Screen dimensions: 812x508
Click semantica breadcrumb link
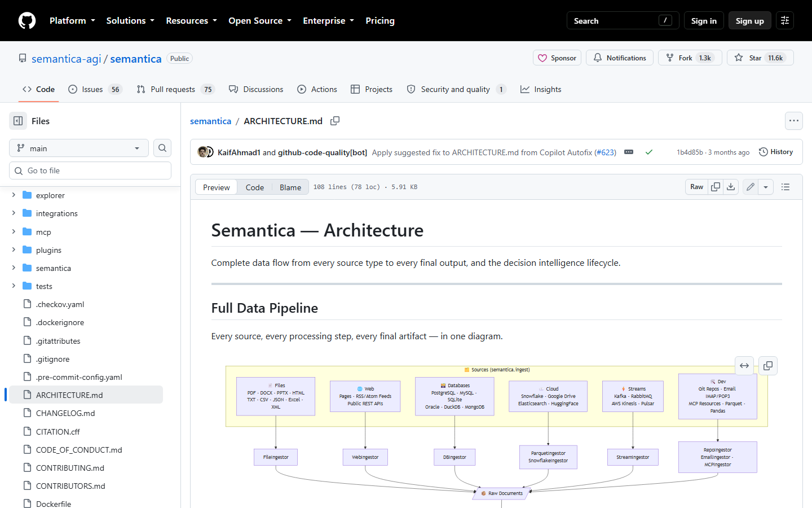pyautogui.click(x=210, y=121)
